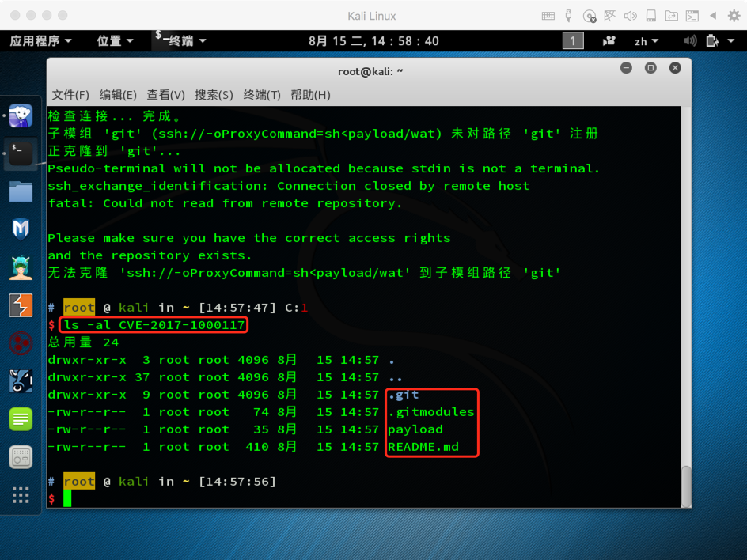Click the VM mobile device icon
Viewport: 747px width, 560px height.
tap(650, 16)
